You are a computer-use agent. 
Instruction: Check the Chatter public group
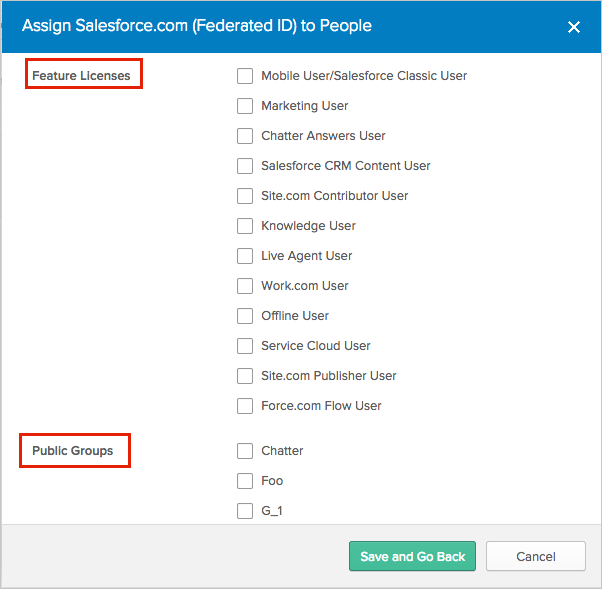tap(245, 451)
